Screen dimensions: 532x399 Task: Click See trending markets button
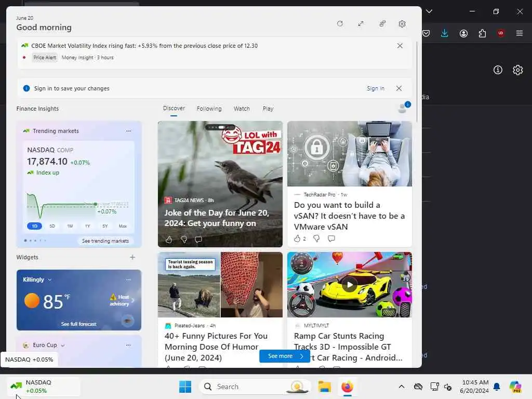pyautogui.click(x=105, y=241)
